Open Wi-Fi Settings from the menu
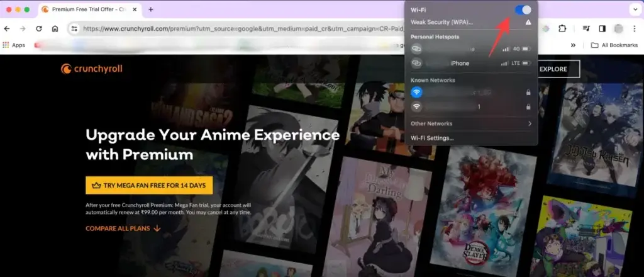This screenshot has width=644, height=277. (x=432, y=138)
